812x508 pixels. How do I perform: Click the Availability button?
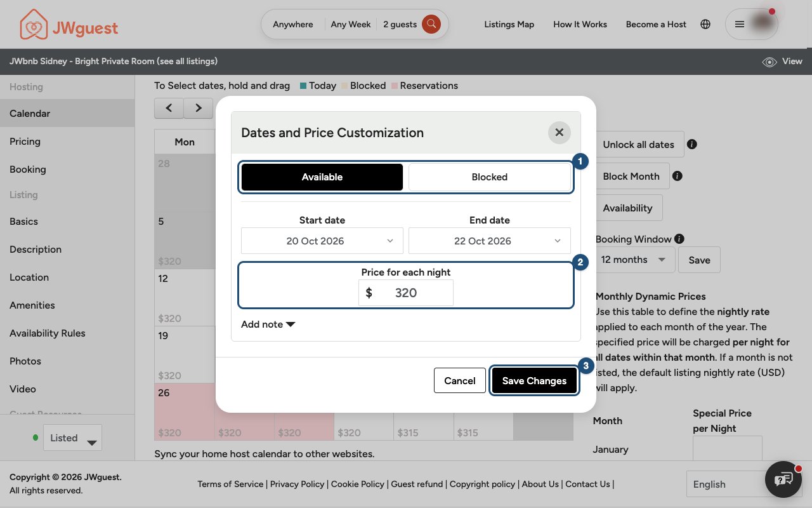[628, 208]
